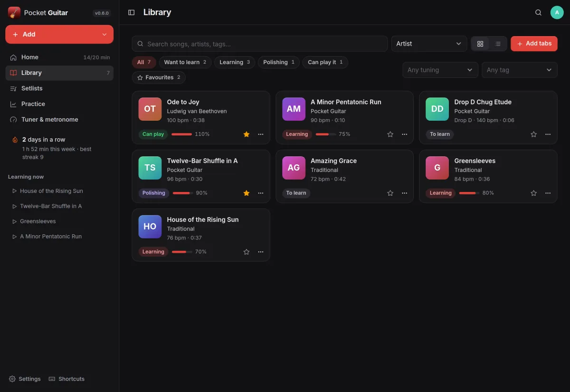The image size is (570, 392).
Task: Open more options for Twelve-Bar Shuffle in A card
Action: click(261, 193)
